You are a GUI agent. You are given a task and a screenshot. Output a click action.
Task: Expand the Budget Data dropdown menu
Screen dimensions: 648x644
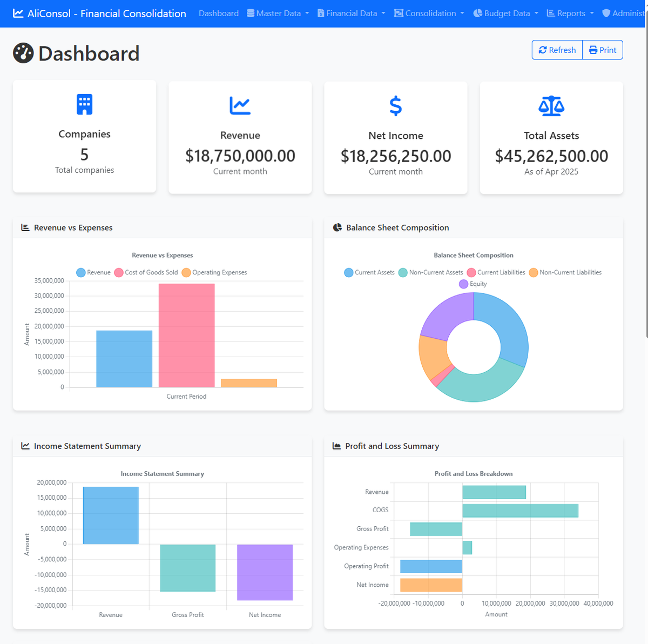506,13
